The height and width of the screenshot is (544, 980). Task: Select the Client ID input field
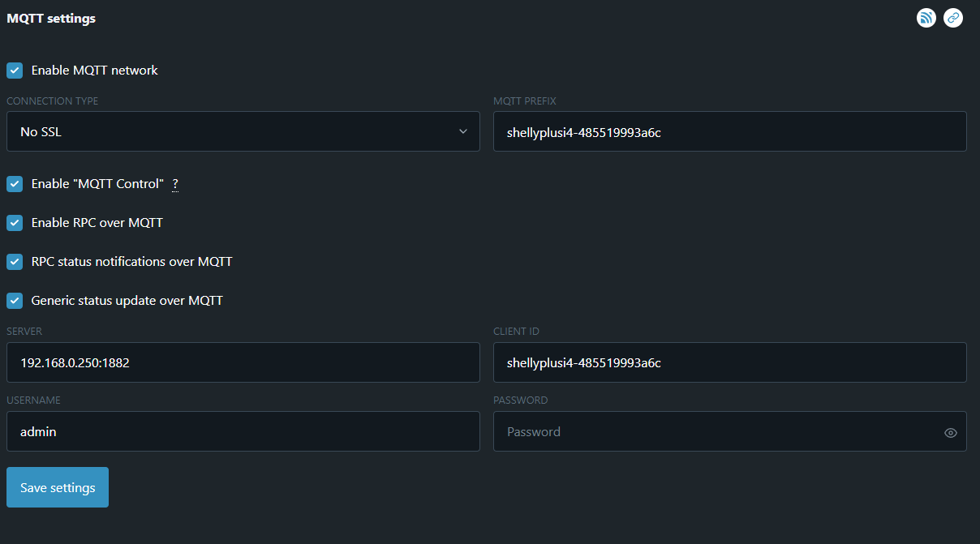coord(729,362)
